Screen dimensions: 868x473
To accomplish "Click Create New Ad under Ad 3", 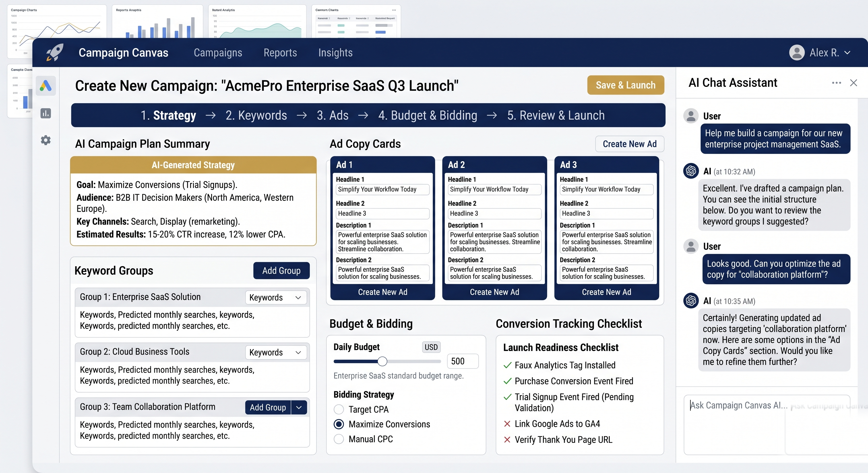I will coord(607,292).
